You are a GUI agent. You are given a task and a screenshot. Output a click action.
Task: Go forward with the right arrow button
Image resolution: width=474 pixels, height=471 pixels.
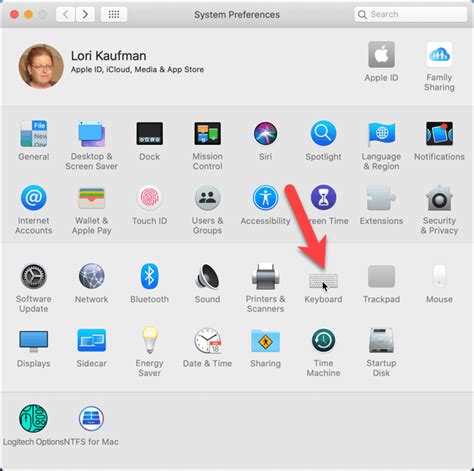(x=85, y=14)
